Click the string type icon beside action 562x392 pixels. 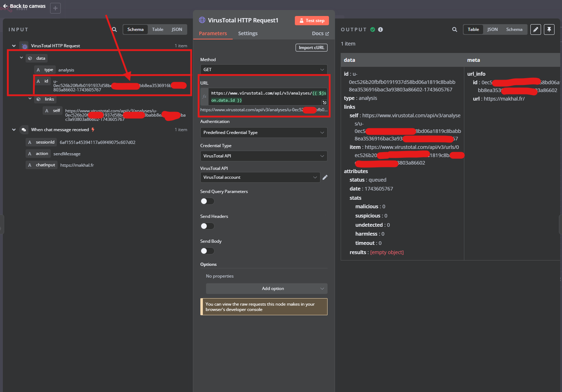point(30,154)
